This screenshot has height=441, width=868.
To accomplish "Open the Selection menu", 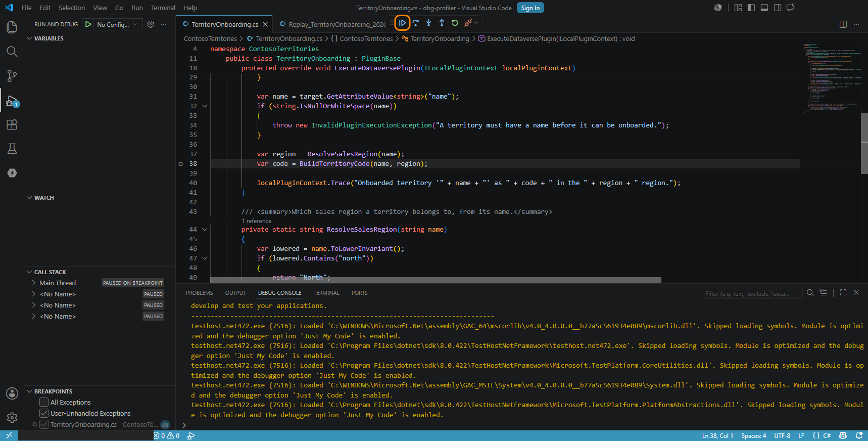I will point(72,8).
